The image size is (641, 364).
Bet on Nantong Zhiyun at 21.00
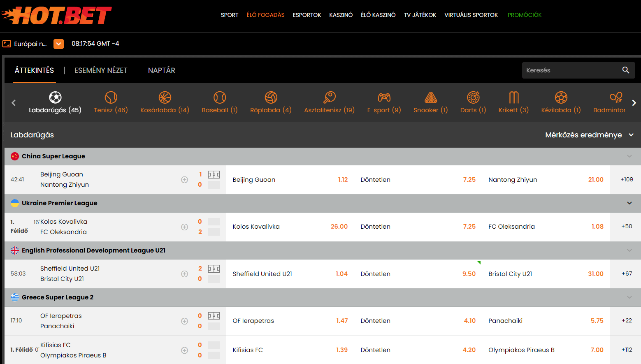point(546,180)
